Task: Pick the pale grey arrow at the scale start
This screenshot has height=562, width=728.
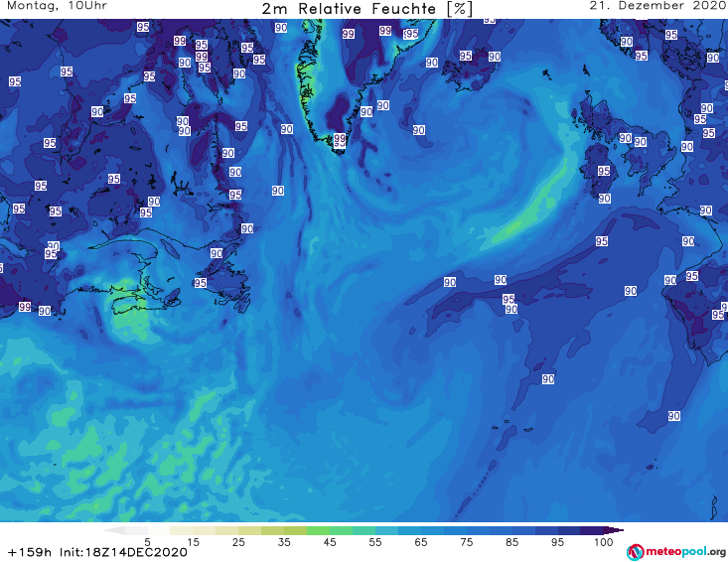Action: pyautogui.click(x=114, y=530)
